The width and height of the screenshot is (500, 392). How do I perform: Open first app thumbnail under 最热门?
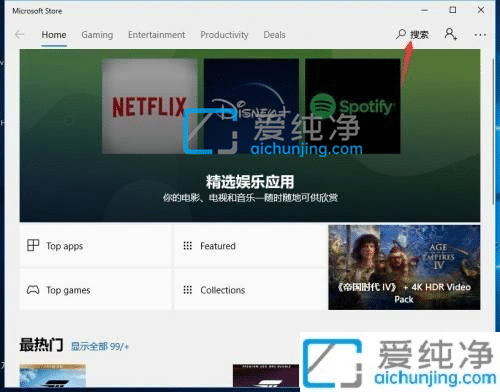coord(53,376)
